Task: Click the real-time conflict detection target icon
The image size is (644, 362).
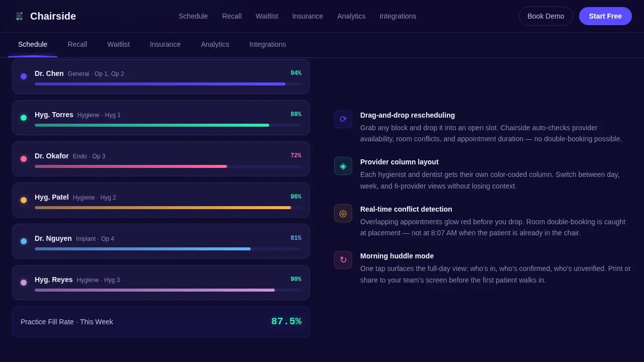Action: 343,213
